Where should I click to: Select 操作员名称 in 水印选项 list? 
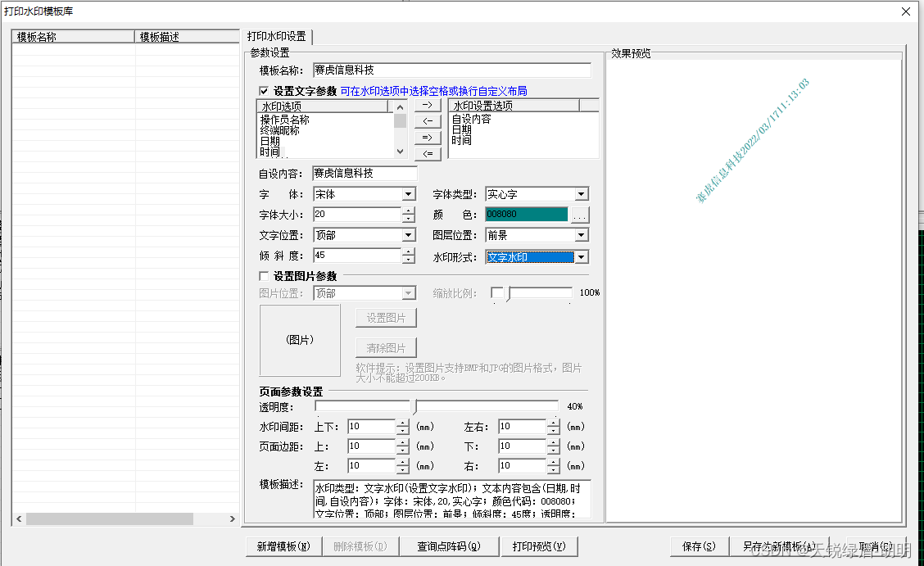pyautogui.click(x=284, y=120)
